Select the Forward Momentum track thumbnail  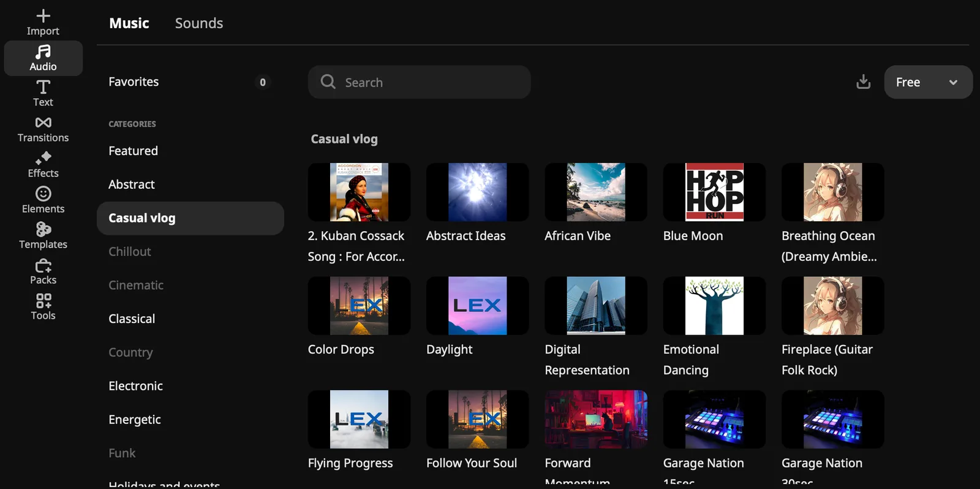point(596,419)
